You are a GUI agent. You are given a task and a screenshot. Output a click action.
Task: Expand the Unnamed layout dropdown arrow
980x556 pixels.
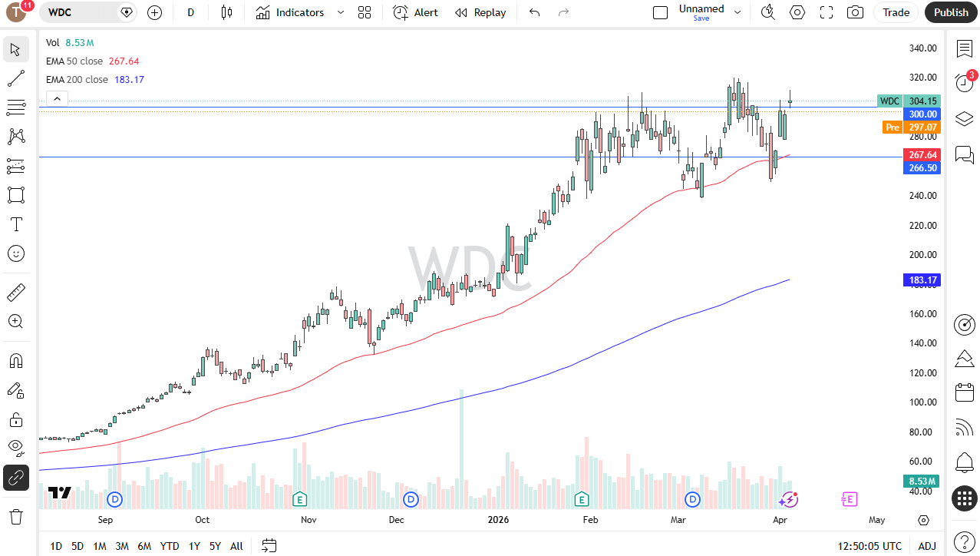pos(738,12)
